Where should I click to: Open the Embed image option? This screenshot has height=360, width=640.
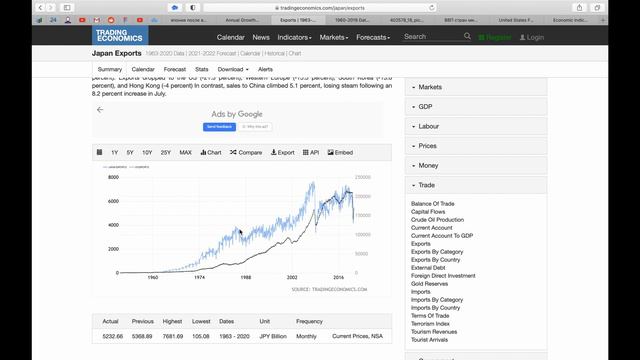[x=340, y=152]
